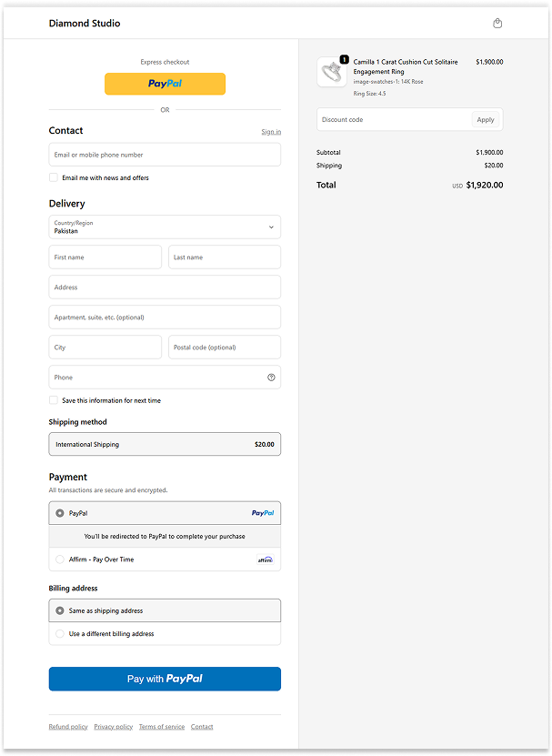Viewport: 552px width, 756px height.
Task: Click the Shipping $20.00 summary value
Action: tap(494, 166)
